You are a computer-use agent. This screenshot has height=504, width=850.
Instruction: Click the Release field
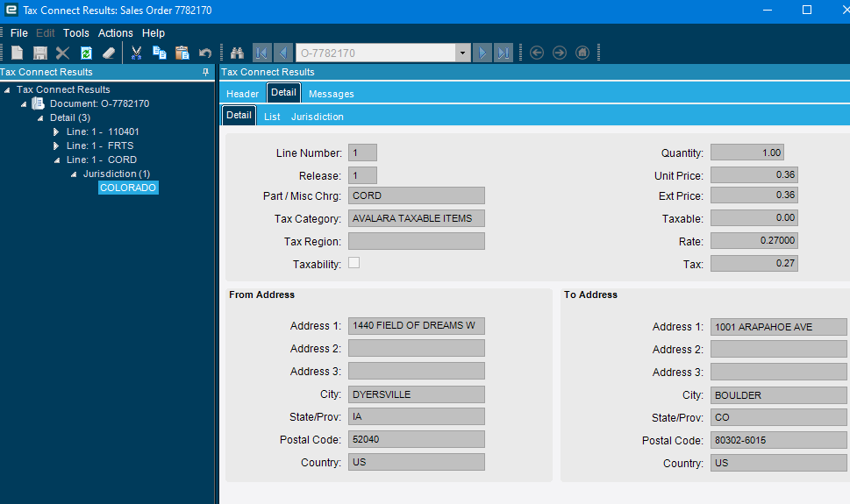[362, 175]
